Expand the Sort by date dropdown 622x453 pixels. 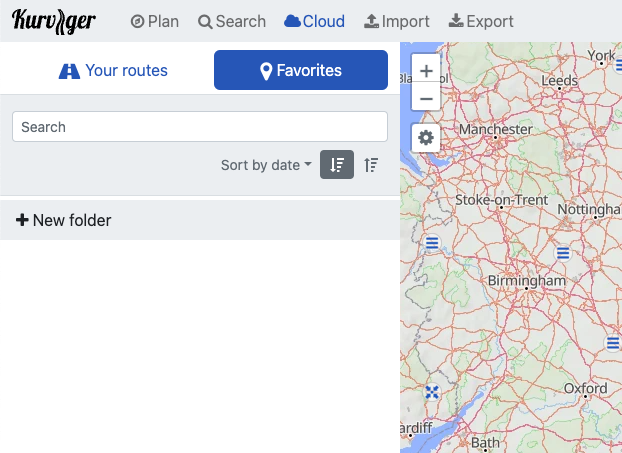pyautogui.click(x=266, y=165)
